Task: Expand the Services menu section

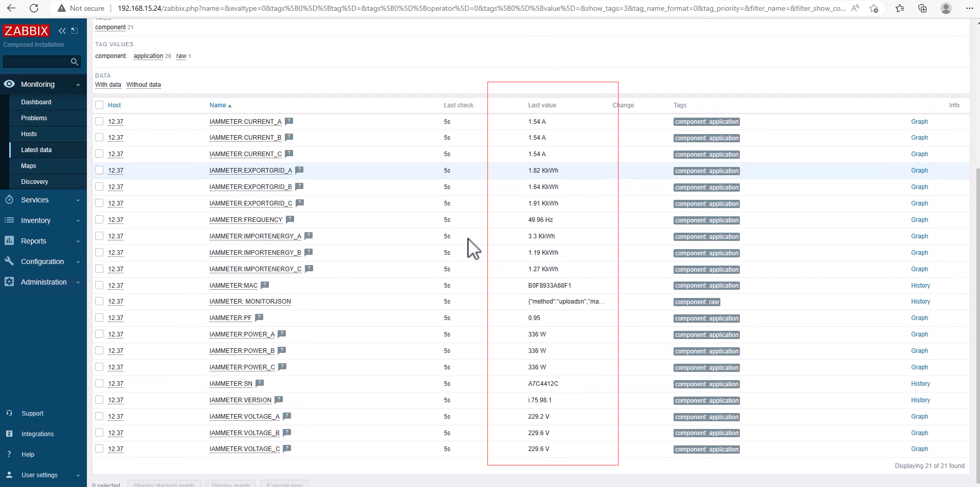Action: tap(43, 200)
